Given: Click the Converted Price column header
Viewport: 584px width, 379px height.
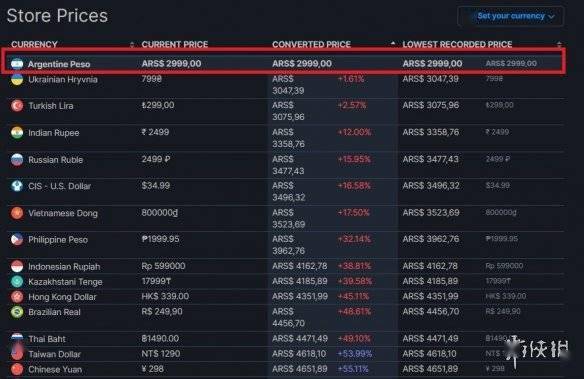Looking at the screenshot, I should [311, 44].
